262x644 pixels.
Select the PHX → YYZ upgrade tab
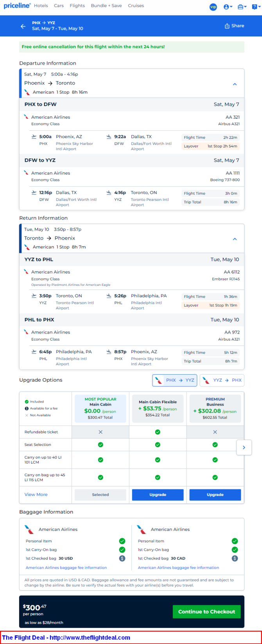[x=175, y=380]
